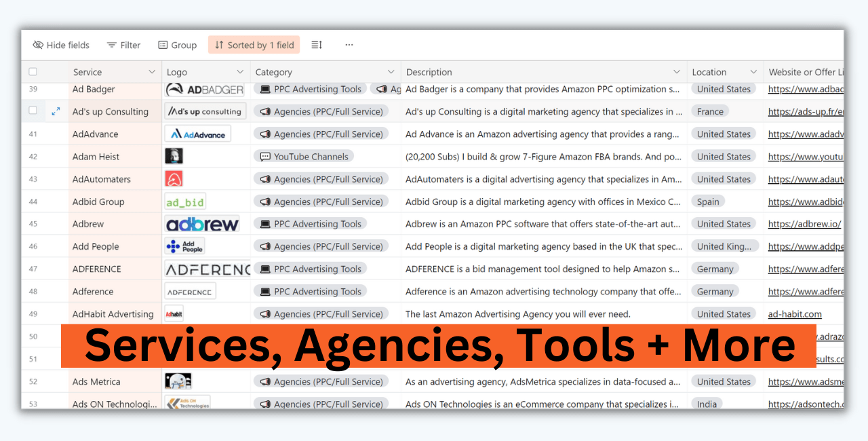Open the Adbid Group website link
868x441 pixels.
[806, 202]
